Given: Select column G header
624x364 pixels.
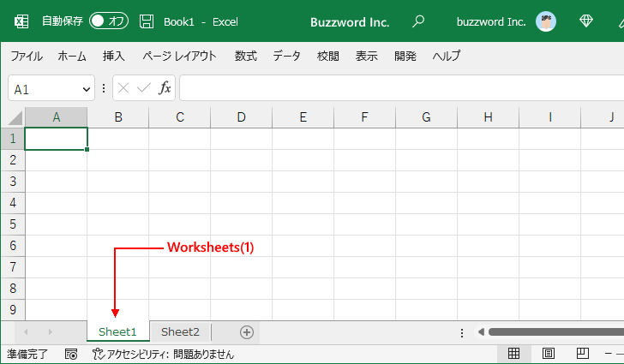Looking at the screenshot, I should pos(426,117).
